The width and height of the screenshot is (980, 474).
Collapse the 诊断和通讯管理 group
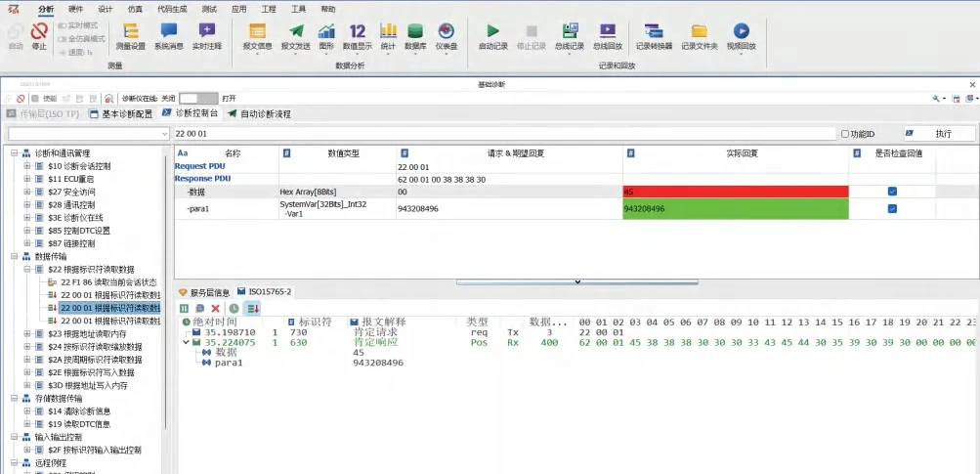[14, 153]
